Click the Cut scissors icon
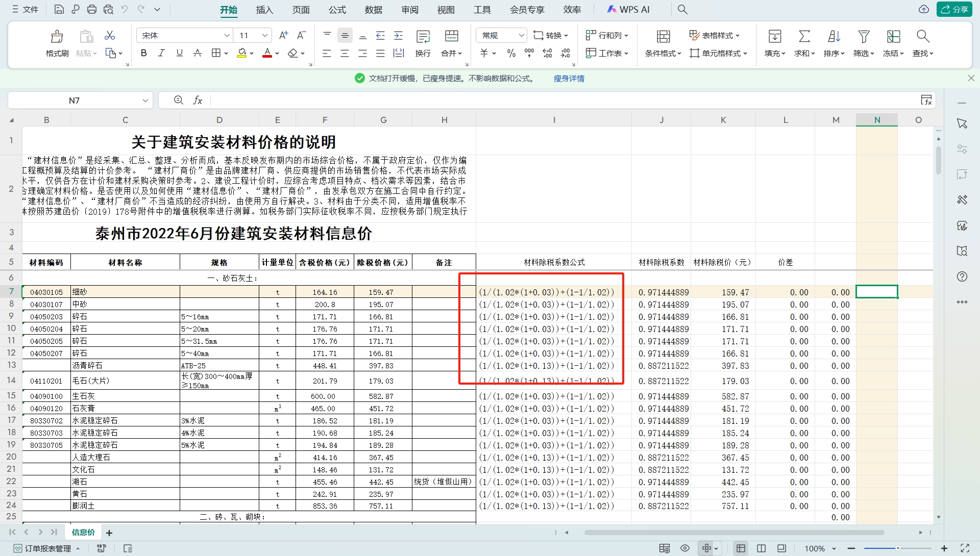The width and height of the screenshot is (980, 556). click(110, 35)
